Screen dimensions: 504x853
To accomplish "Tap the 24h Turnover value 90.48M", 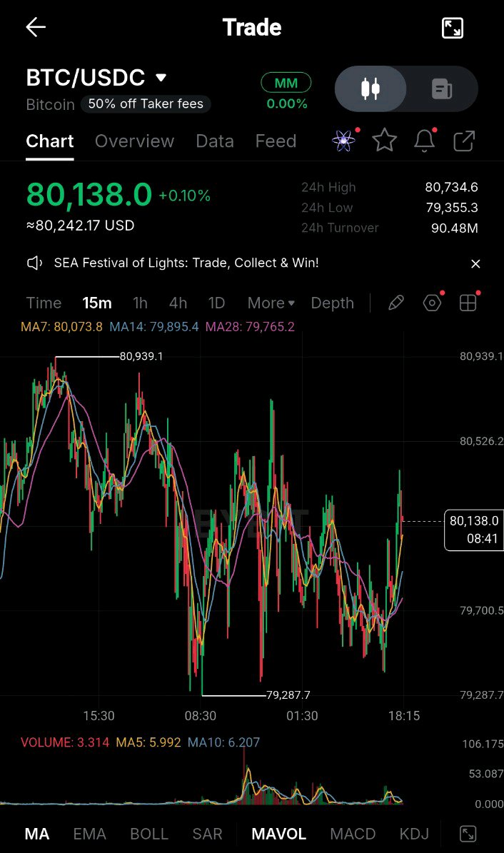I will point(455,228).
